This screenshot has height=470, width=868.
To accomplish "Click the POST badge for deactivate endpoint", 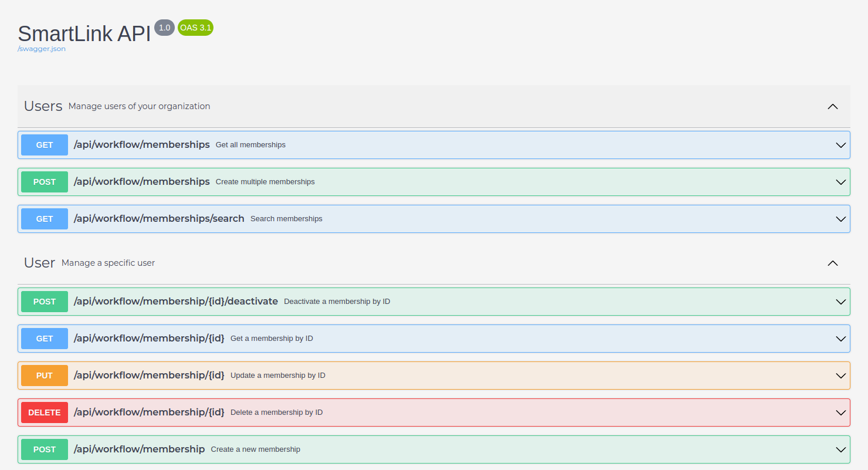I will point(45,302).
